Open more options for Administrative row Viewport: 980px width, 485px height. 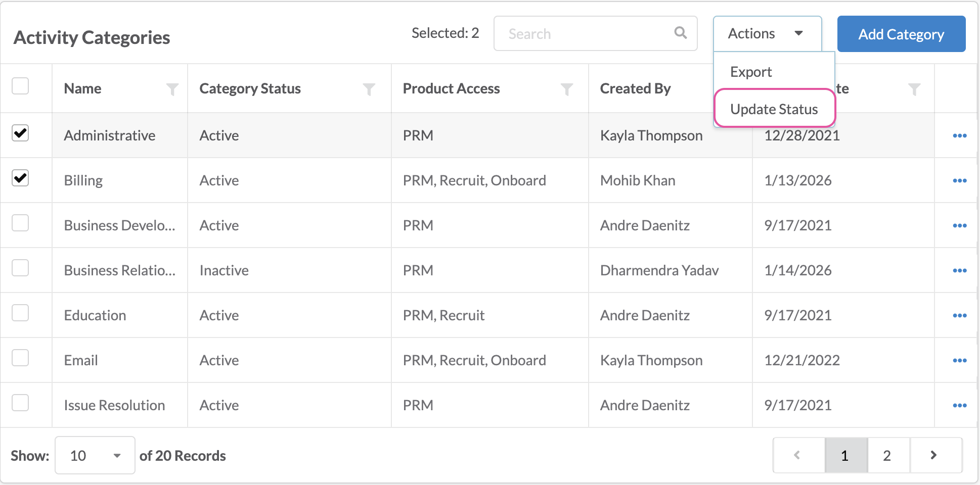coord(959,135)
